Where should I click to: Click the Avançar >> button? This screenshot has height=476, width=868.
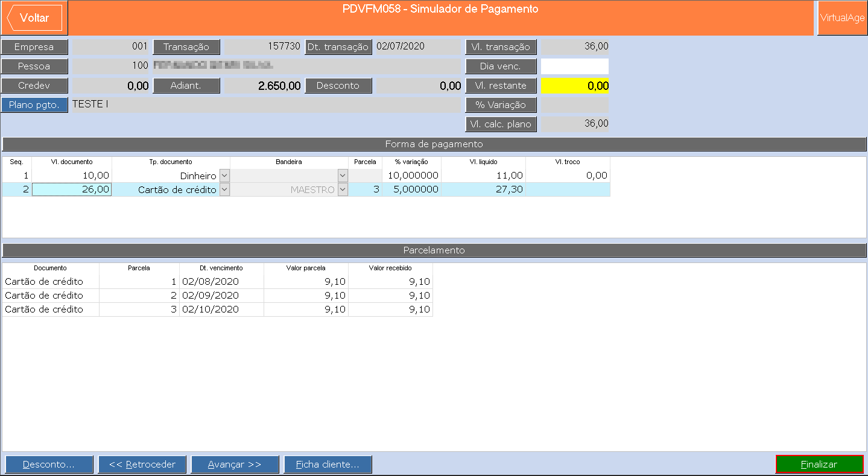[x=235, y=465]
